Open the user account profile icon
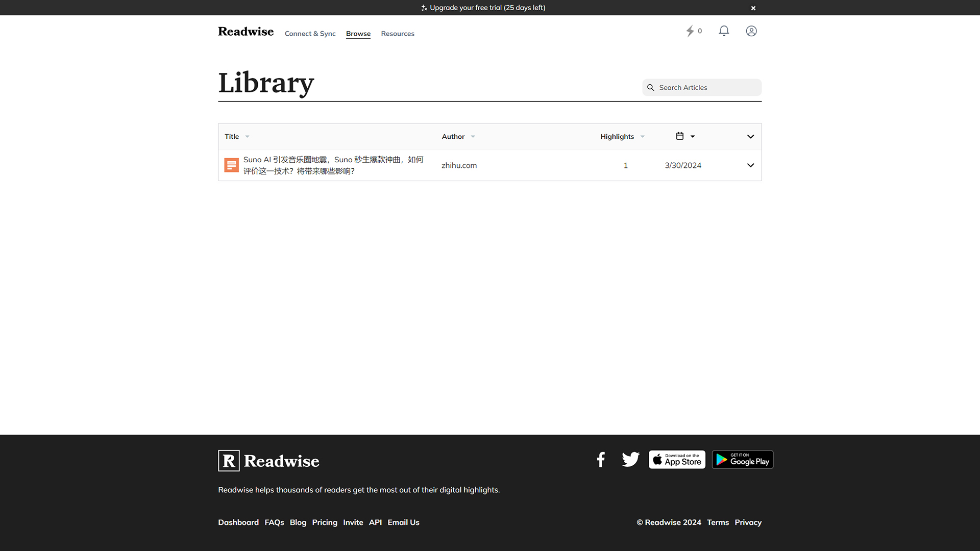The width and height of the screenshot is (980, 551). tap(751, 31)
